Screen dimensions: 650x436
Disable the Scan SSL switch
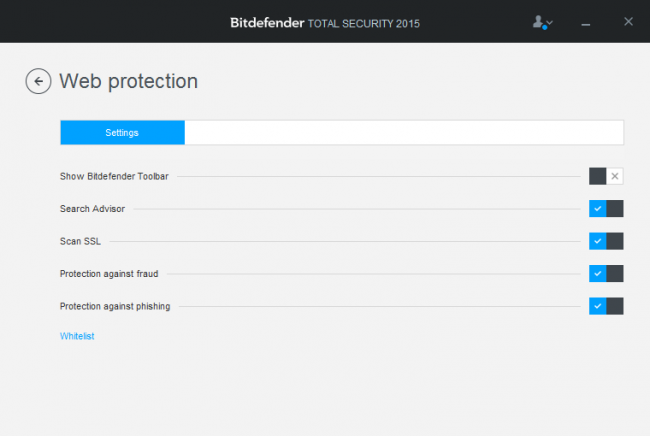coord(606,241)
